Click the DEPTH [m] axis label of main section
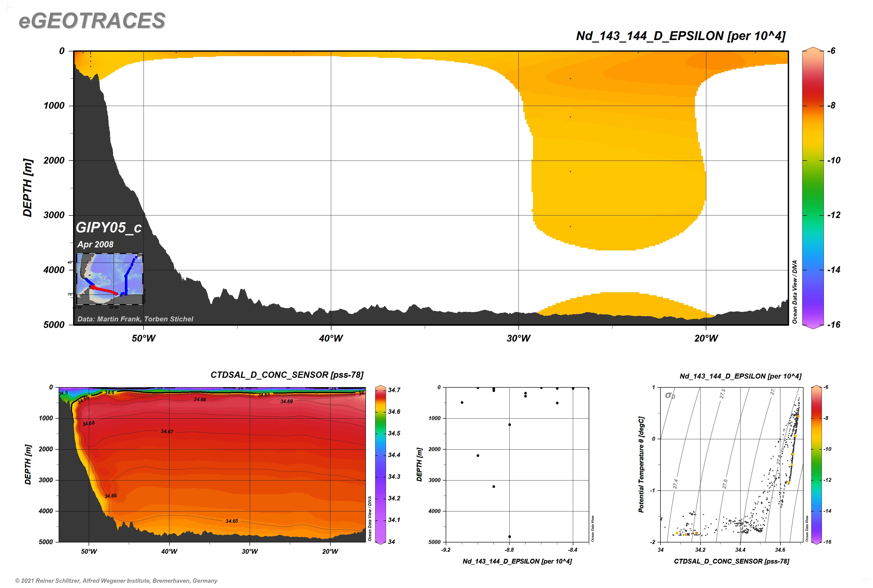Image resolution: width=873 pixels, height=588 pixels. click(x=28, y=188)
